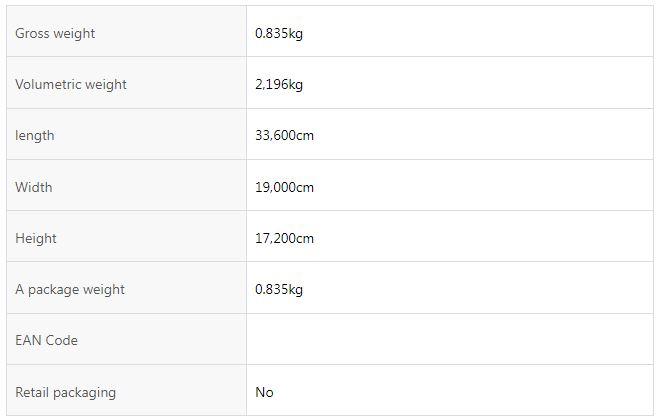Click the Gross weight label cell

pos(126,31)
